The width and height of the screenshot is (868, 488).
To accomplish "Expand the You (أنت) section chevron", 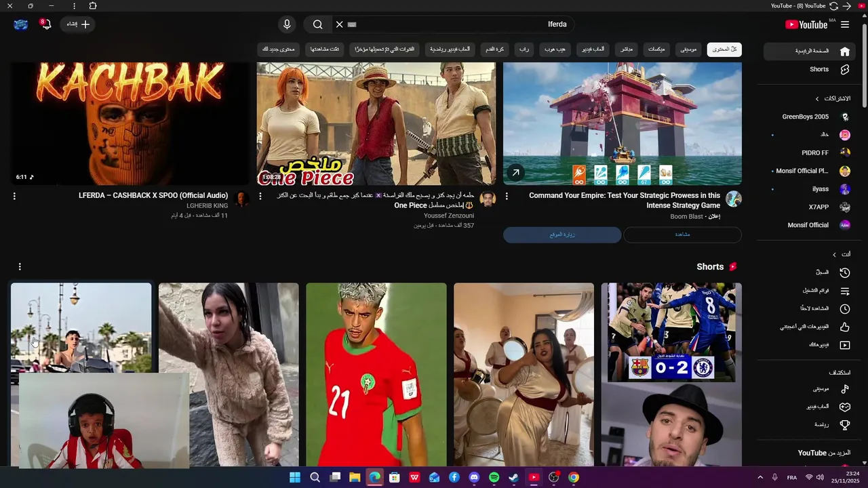I will [x=834, y=255].
